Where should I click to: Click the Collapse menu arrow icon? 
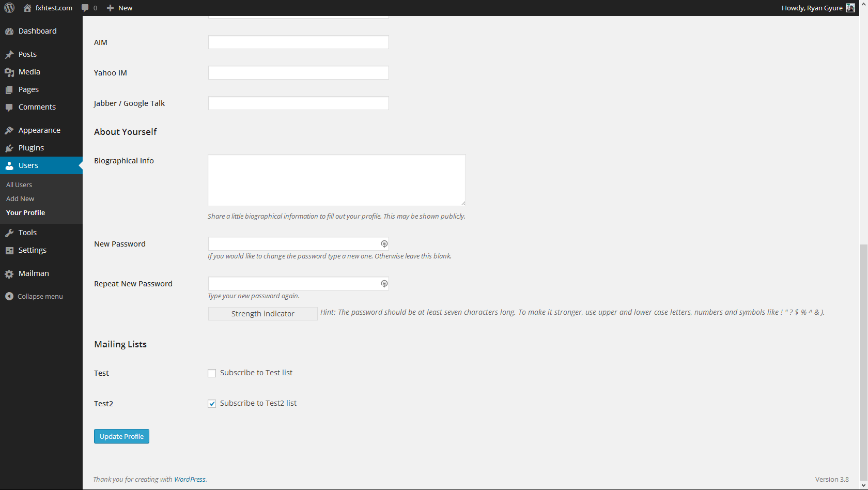coord(9,296)
